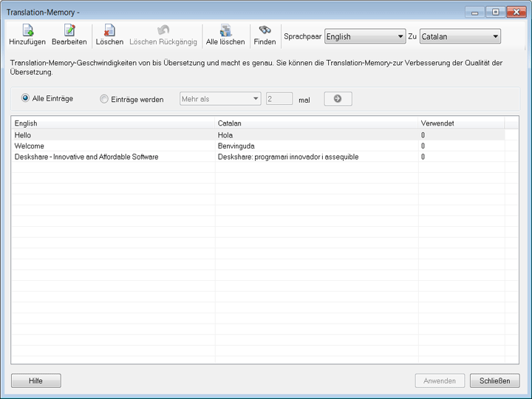Image resolution: width=532 pixels, height=399 pixels.
Task: Click the Verwendet 0 value in Welcome row
Action: (x=423, y=146)
